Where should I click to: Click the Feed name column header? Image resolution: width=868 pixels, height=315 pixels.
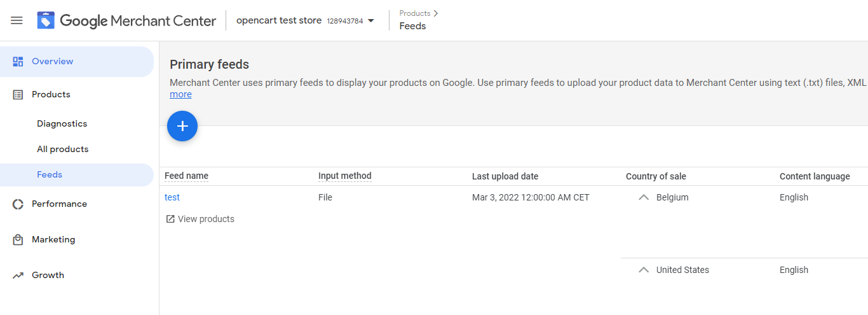pos(186,176)
